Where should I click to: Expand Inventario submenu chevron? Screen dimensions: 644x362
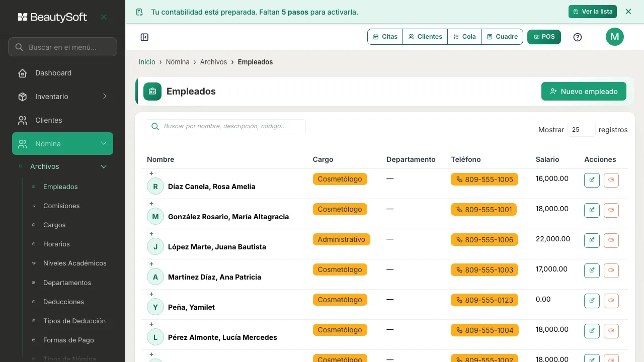105,97
